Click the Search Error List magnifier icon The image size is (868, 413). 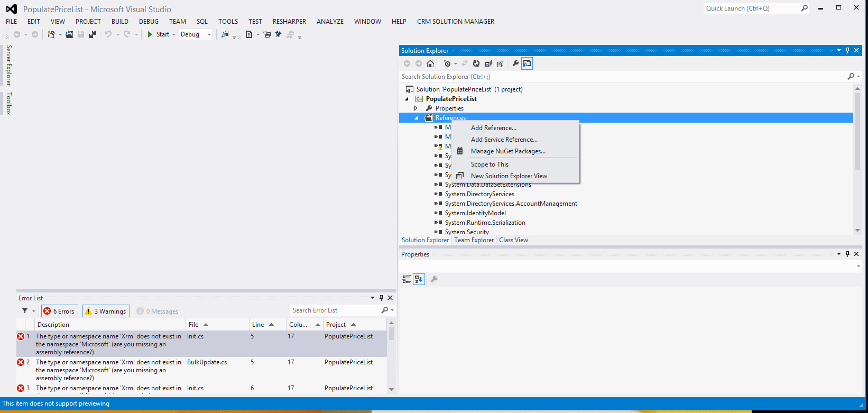[384, 310]
